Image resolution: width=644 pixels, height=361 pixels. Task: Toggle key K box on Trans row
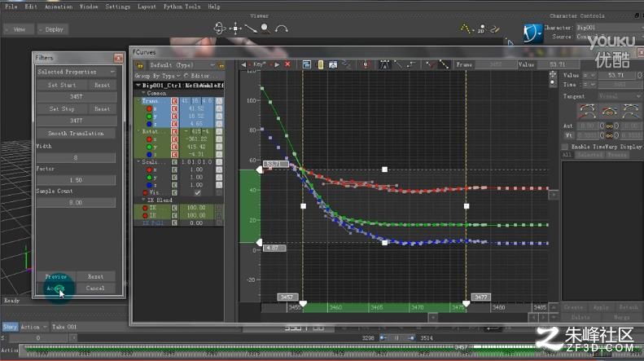(174, 101)
